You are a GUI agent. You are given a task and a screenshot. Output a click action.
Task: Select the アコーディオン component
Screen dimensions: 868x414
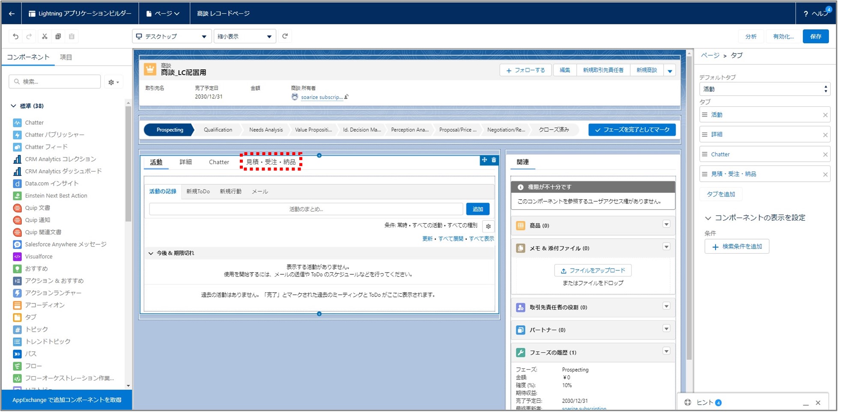[x=45, y=305]
